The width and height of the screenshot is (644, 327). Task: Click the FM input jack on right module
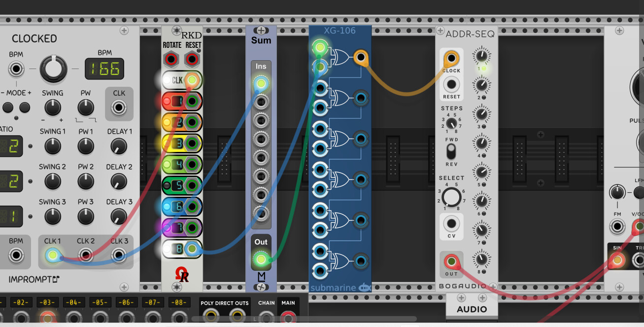click(617, 227)
